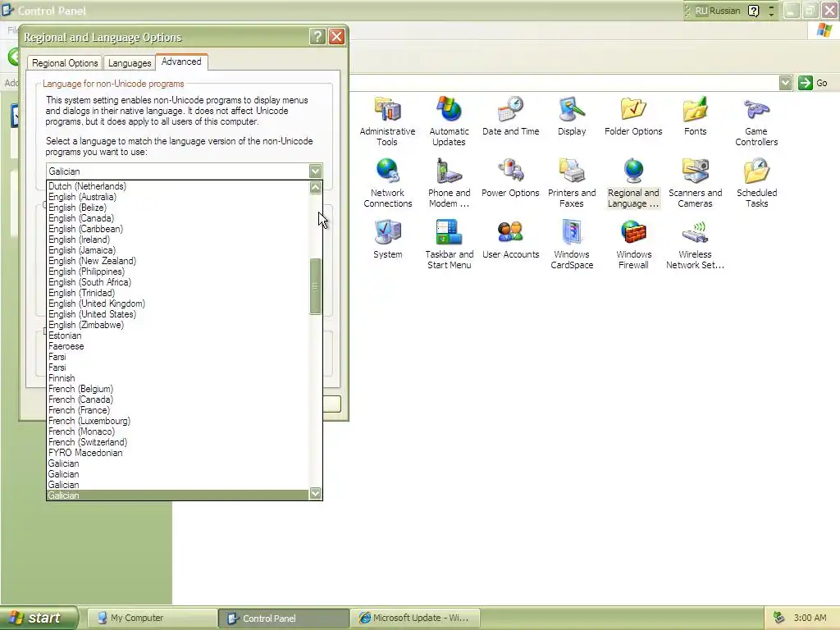This screenshot has height=630, width=840.
Task: Open Folder Options icon
Action: point(633,116)
